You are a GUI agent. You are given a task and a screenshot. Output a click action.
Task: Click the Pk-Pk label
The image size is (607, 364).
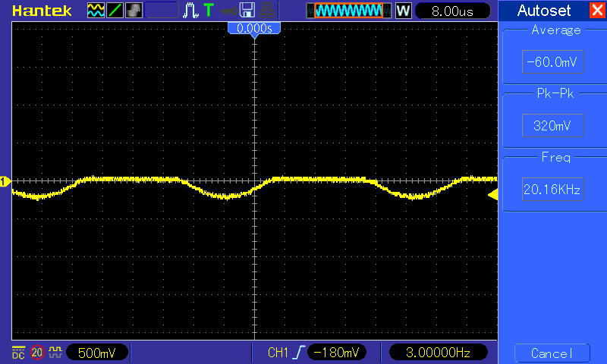click(555, 93)
